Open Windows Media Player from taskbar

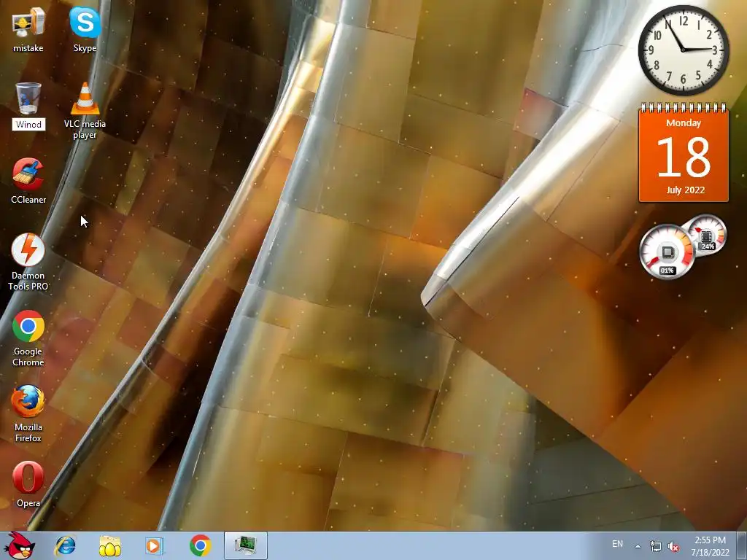pos(154,545)
